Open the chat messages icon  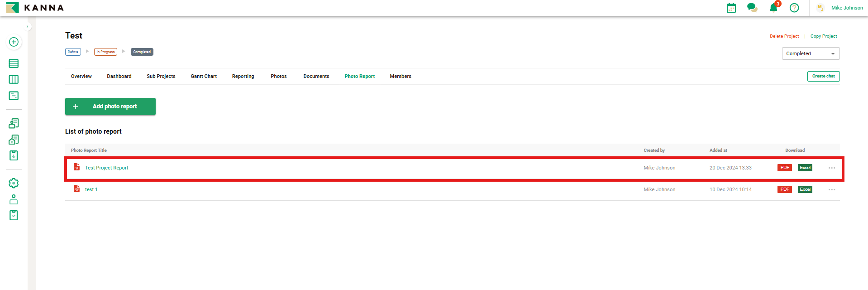pos(752,8)
